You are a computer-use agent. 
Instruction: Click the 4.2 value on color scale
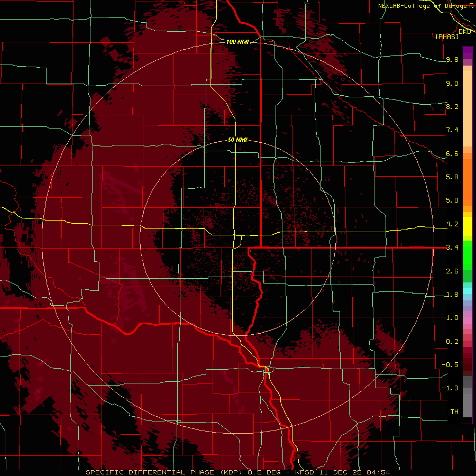[x=452, y=224]
